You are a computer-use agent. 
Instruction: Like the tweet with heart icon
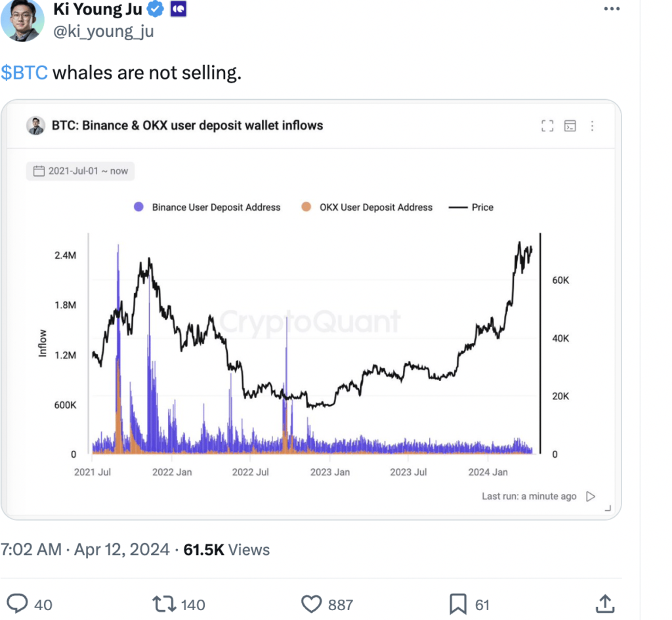tap(312, 604)
